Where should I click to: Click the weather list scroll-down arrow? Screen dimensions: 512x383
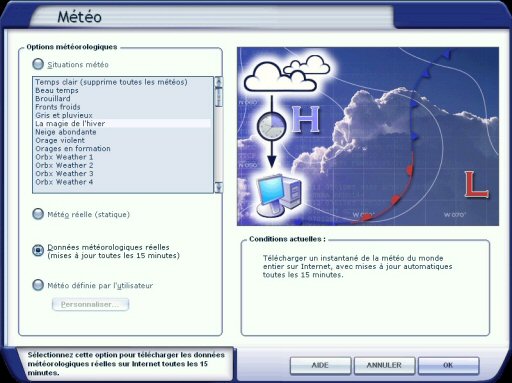(219, 188)
